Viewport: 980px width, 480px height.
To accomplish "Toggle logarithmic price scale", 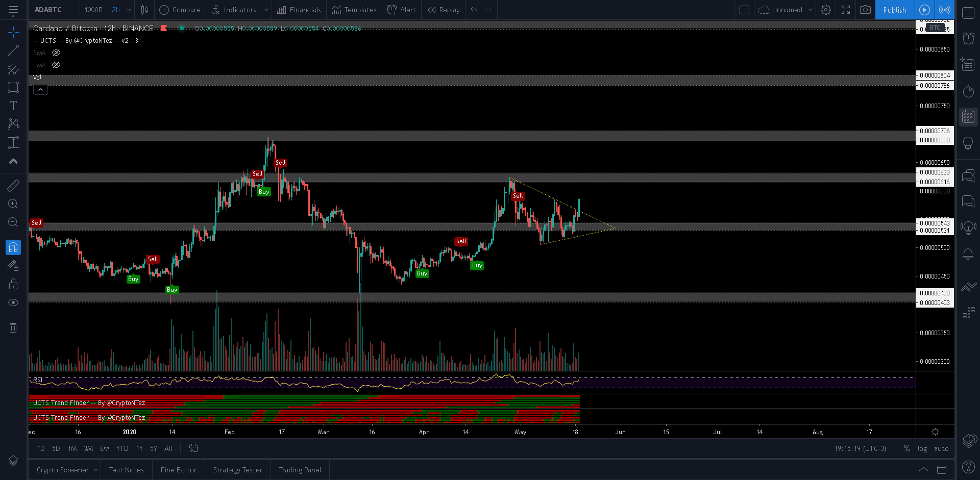I will (x=923, y=448).
